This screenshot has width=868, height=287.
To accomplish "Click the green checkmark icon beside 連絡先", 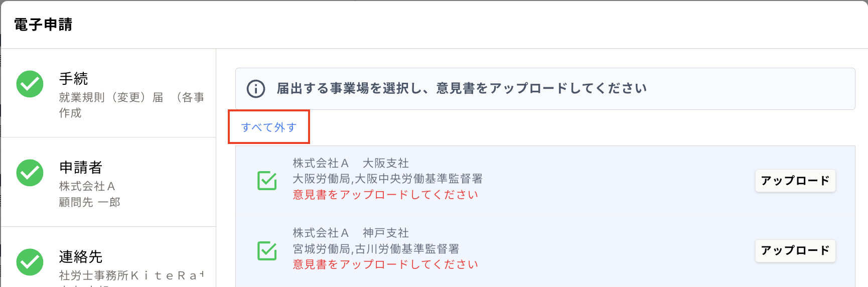I will point(30,262).
